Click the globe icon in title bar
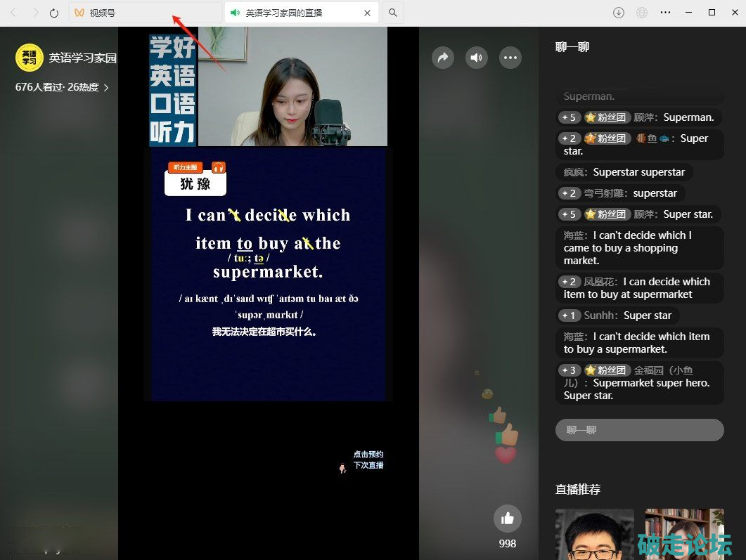Viewport: 746px width, 560px height. [x=641, y=13]
